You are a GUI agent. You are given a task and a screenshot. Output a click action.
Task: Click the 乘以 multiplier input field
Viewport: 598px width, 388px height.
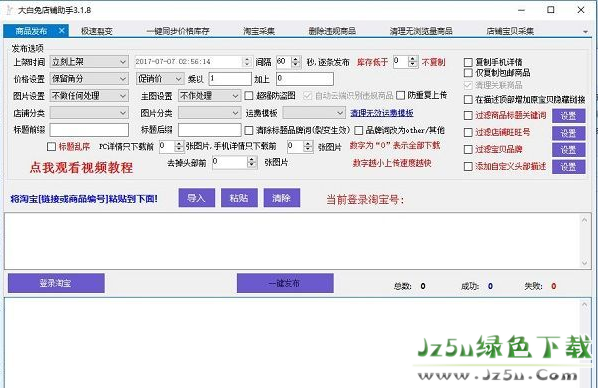click(x=230, y=79)
